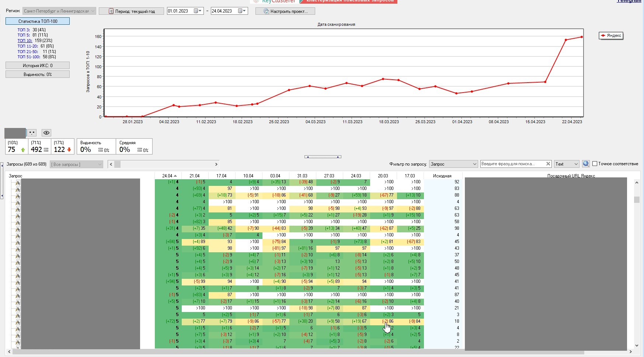The image size is (644, 357).
Task: Click the История ИКС: 0 button
Action: (38, 65)
